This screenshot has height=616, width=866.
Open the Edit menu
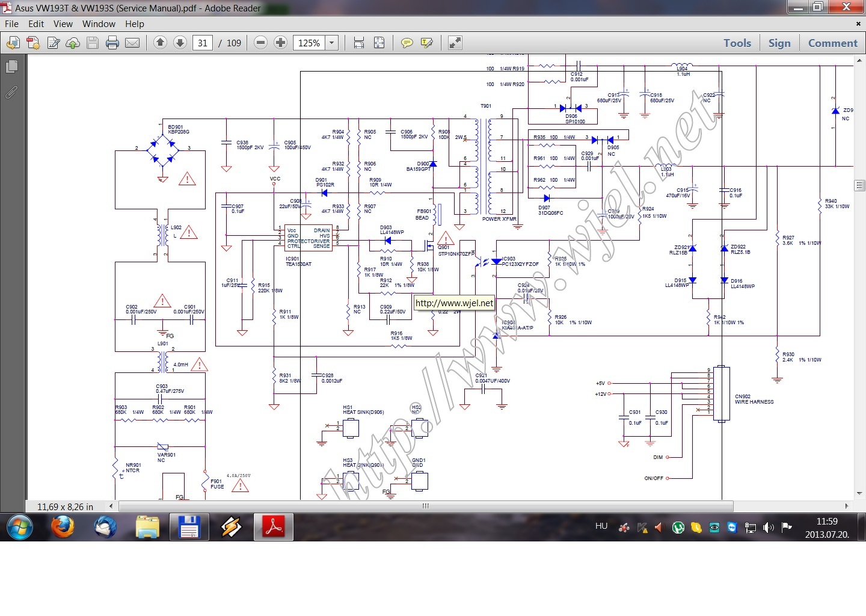point(36,24)
